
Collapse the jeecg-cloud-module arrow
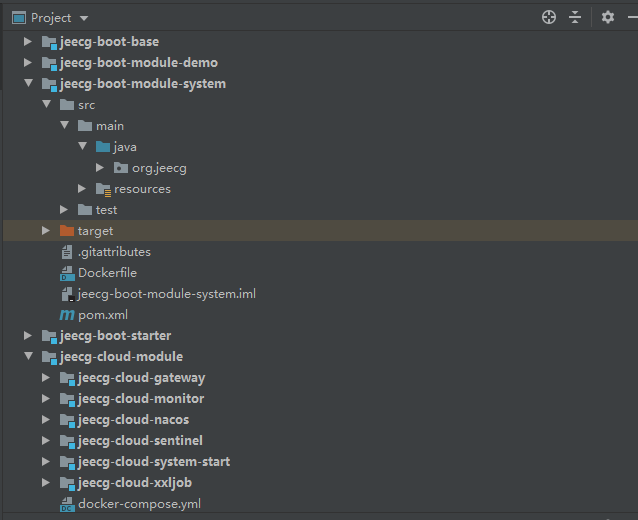click(x=29, y=357)
